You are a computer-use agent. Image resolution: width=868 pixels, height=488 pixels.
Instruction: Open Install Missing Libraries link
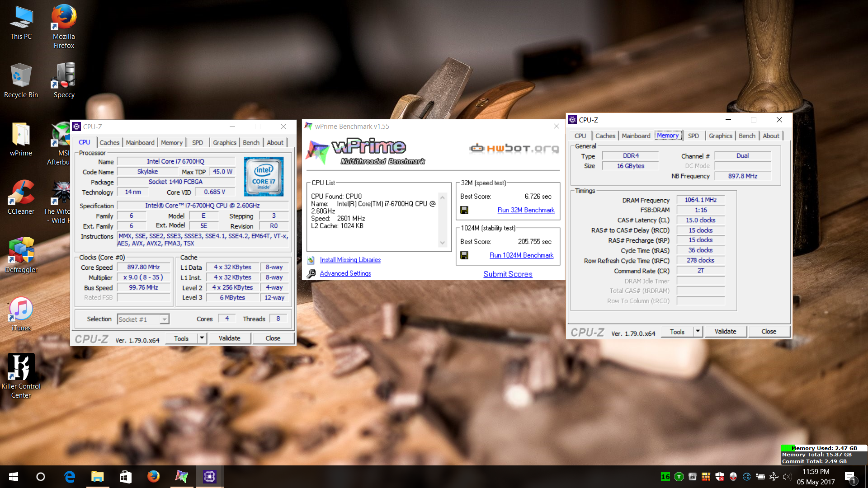[350, 260]
